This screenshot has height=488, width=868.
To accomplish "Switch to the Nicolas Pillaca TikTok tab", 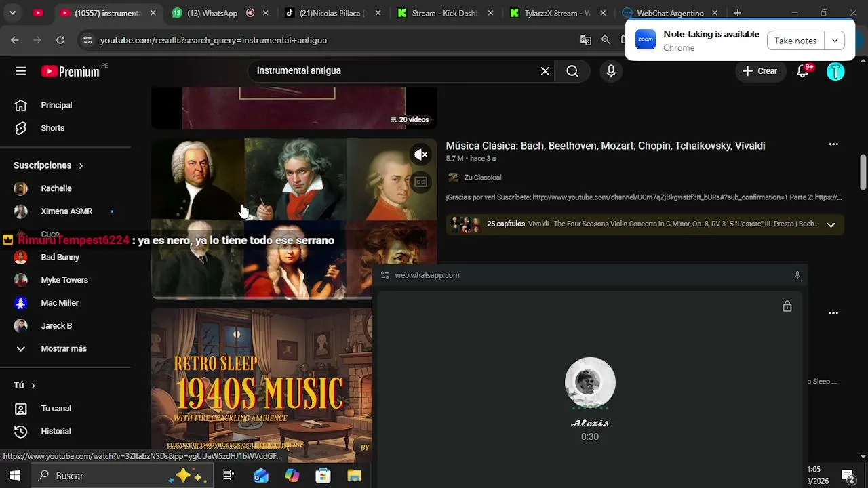I will pos(334,13).
